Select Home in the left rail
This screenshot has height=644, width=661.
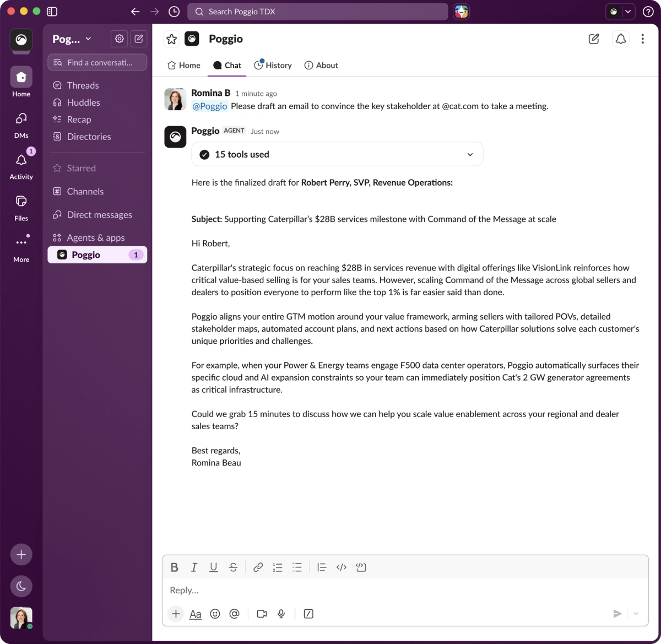tap(21, 82)
